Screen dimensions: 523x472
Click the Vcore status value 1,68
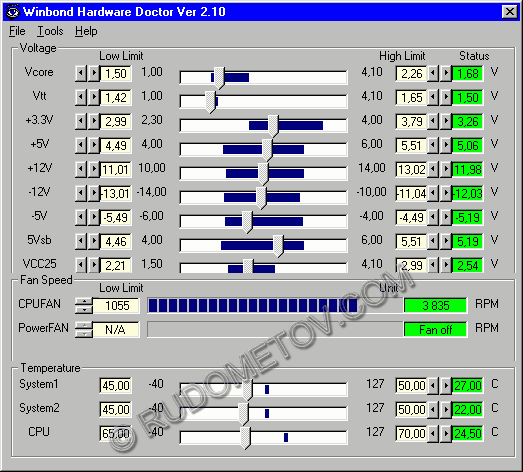coord(468,73)
